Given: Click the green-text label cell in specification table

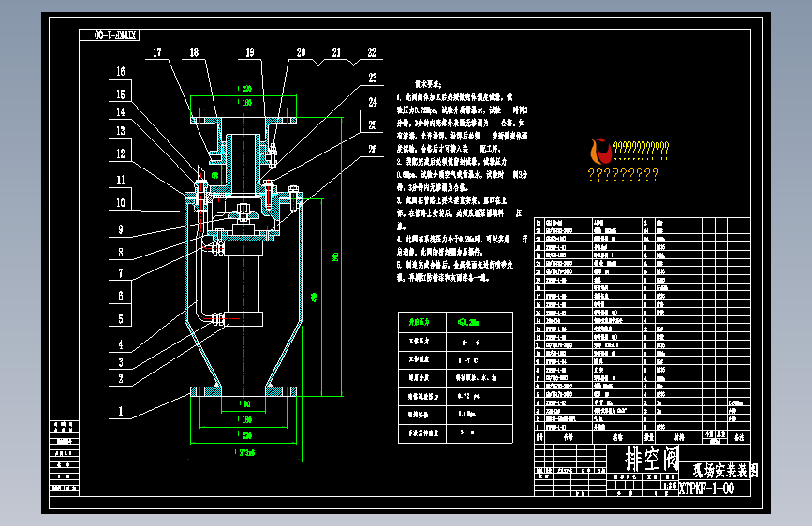Looking at the screenshot, I should click(x=422, y=322).
